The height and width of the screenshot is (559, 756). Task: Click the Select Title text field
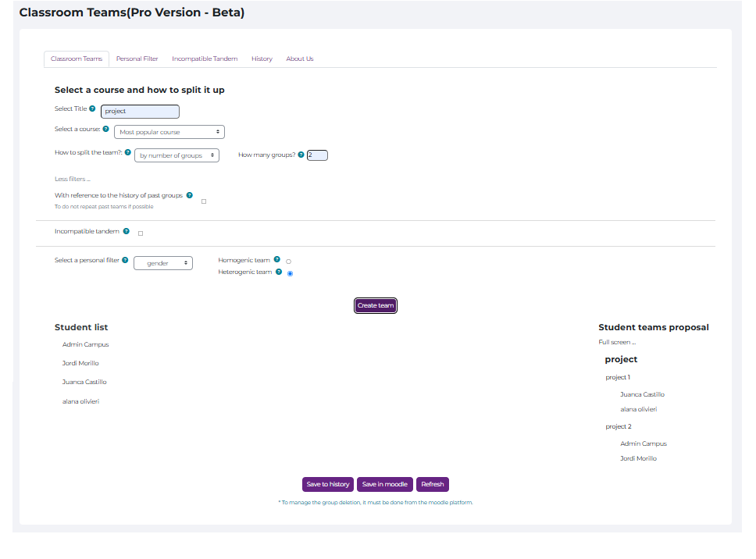tap(140, 112)
